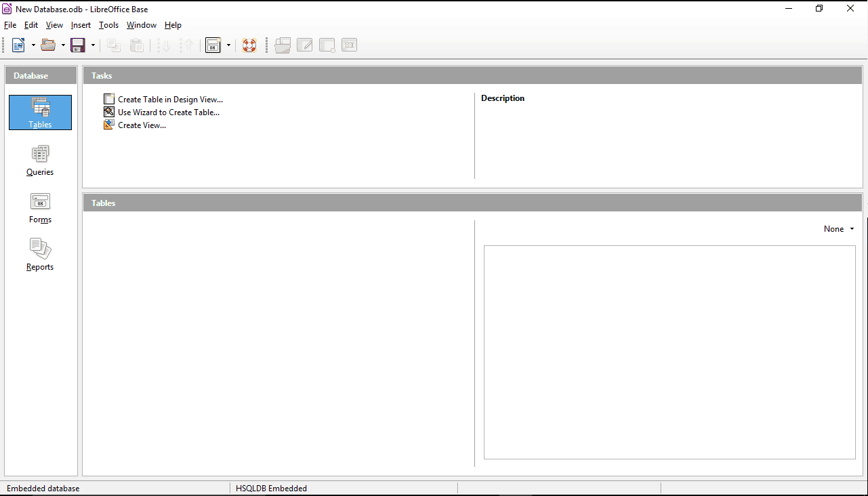
Task: Click the Embedded database status text
Action: [x=43, y=489]
